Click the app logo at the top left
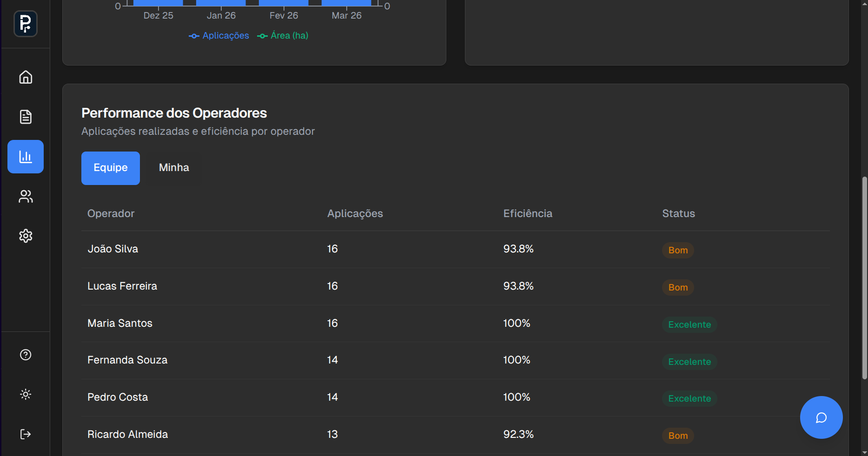The image size is (868, 456). [x=25, y=24]
